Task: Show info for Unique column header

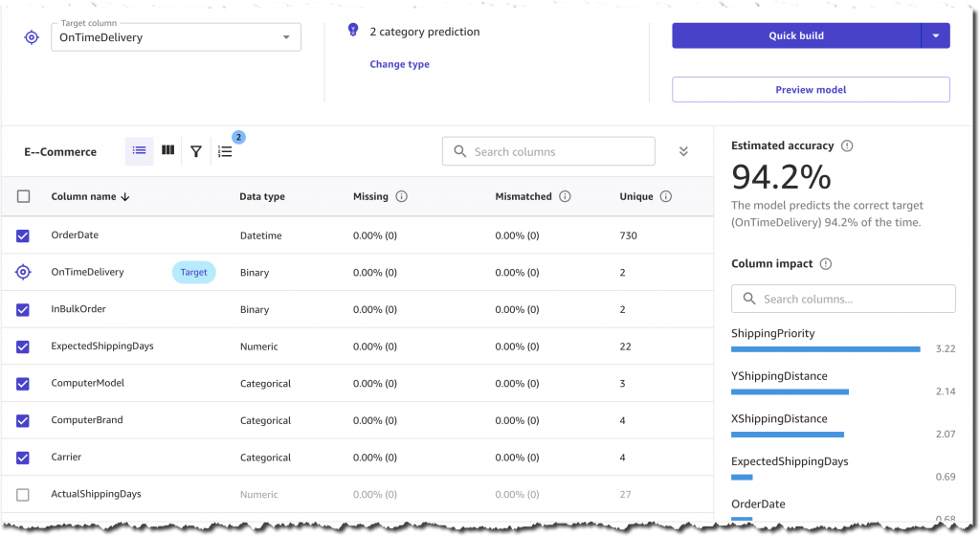Action: (x=666, y=196)
